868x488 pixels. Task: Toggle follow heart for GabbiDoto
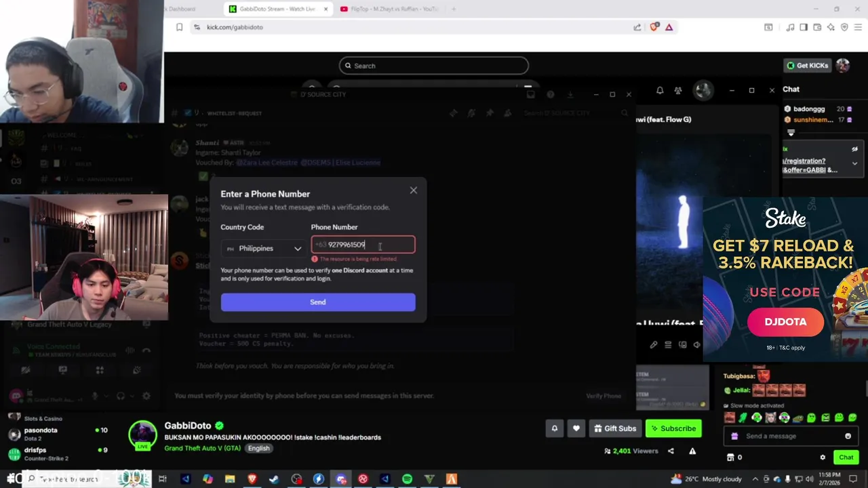(576, 428)
